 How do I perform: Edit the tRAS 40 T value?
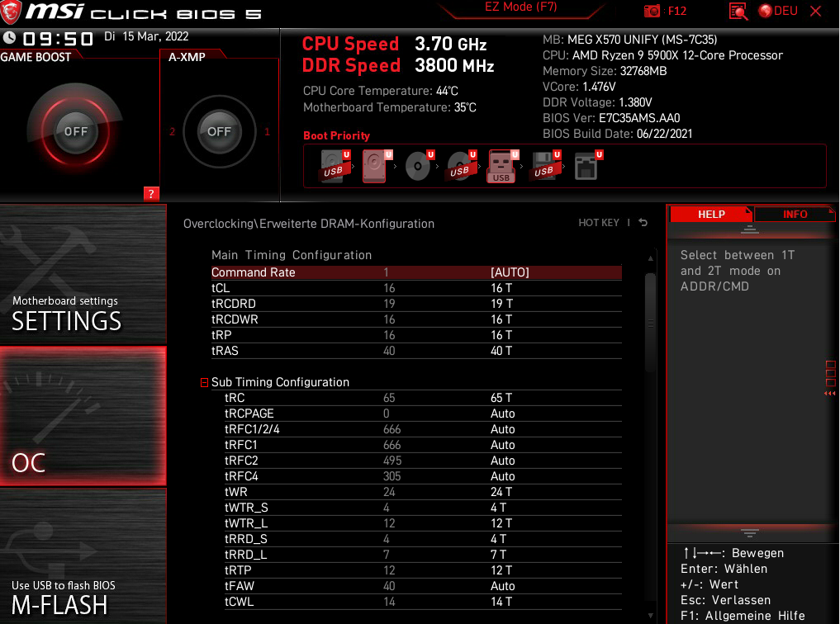pos(501,351)
